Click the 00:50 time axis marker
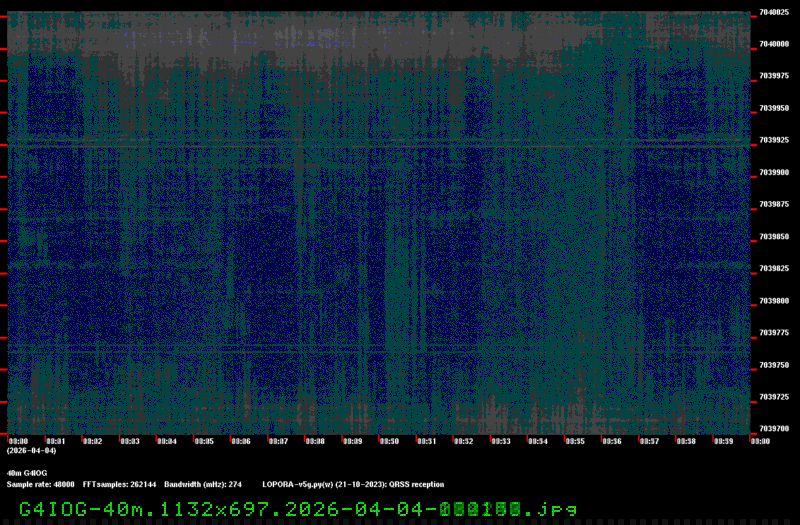This screenshot has width=800, height=525. click(x=389, y=441)
